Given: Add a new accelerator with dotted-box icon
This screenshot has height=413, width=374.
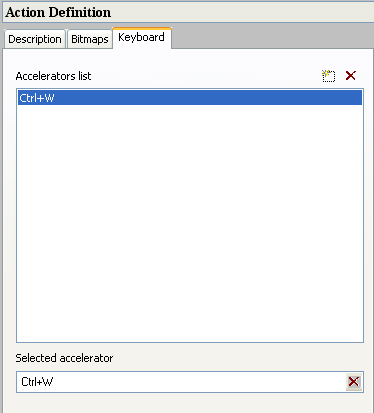Looking at the screenshot, I should tap(328, 76).
